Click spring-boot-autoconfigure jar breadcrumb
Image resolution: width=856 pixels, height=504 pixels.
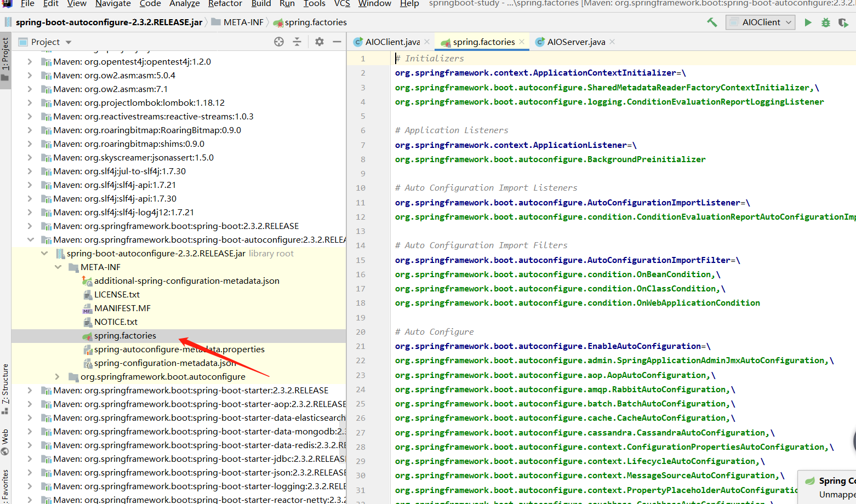tap(109, 22)
